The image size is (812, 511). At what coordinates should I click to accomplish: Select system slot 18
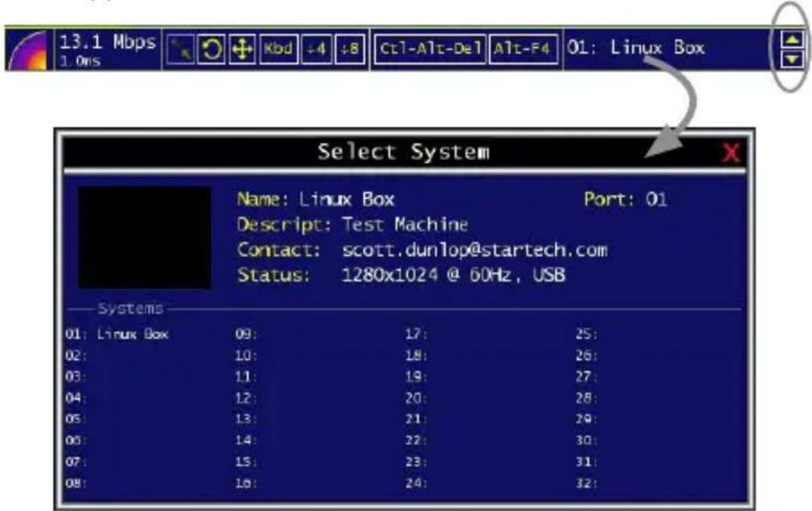(416, 356)
